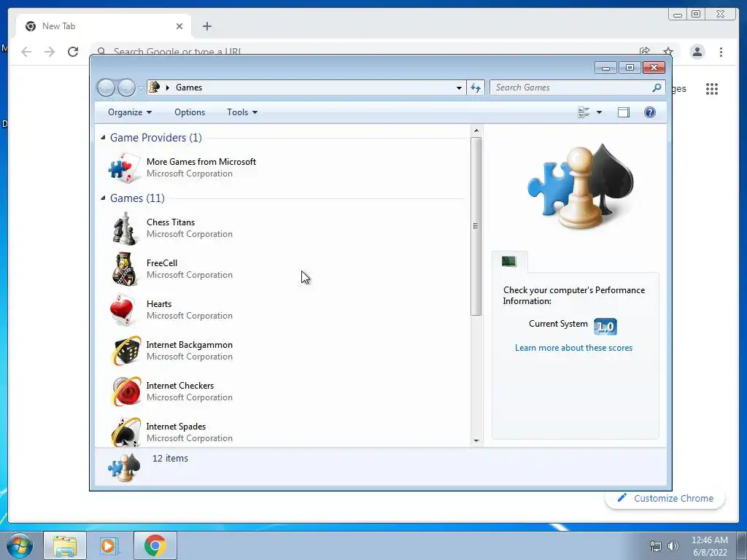Click the change view icon in Games toolbar
The image size is (747, 560).
[584, 112]
